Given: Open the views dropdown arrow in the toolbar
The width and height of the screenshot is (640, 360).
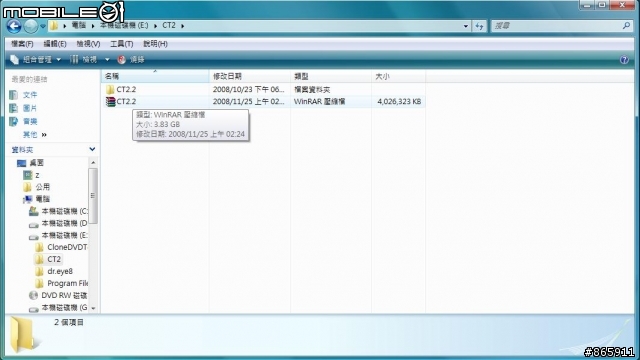Looking at the screenshot, I should point(107,60).
